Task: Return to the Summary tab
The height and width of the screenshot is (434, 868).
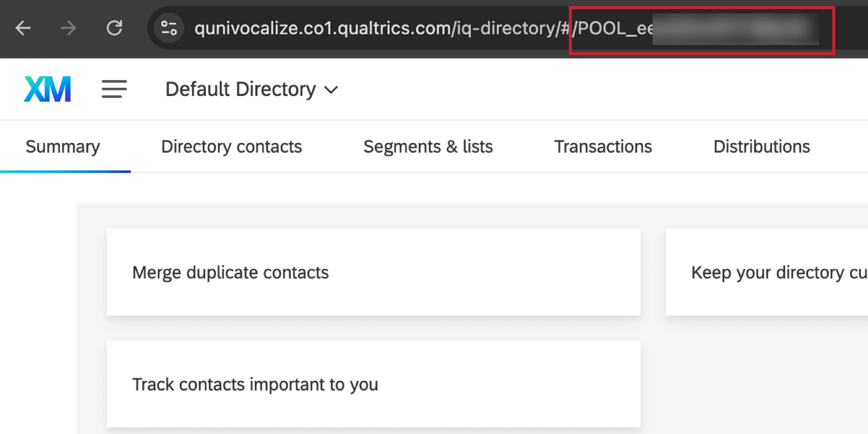Action: pyautogui.click(x=62, y=147)
